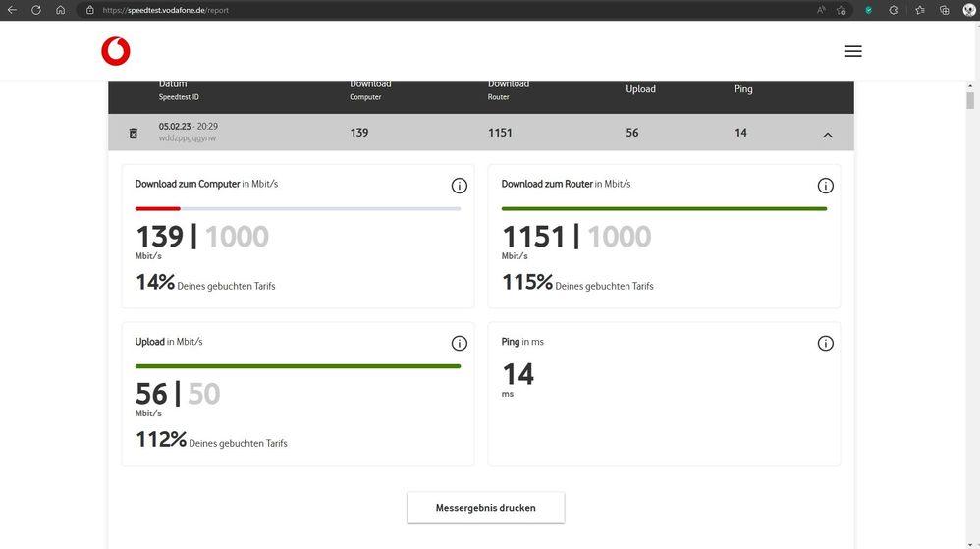Click the 112% Deines gebuchten Tarifs text
980x549 pixels.
tap(211, 440)
